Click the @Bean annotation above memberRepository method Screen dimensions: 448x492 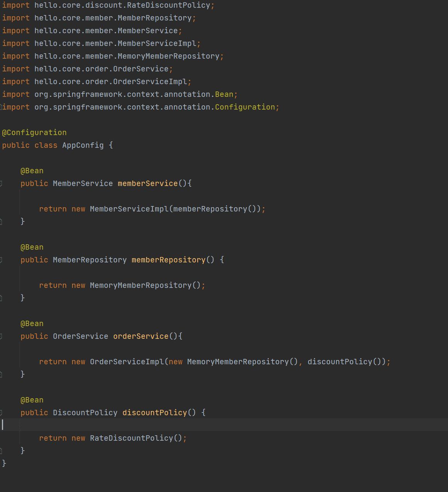pos(32,247)
